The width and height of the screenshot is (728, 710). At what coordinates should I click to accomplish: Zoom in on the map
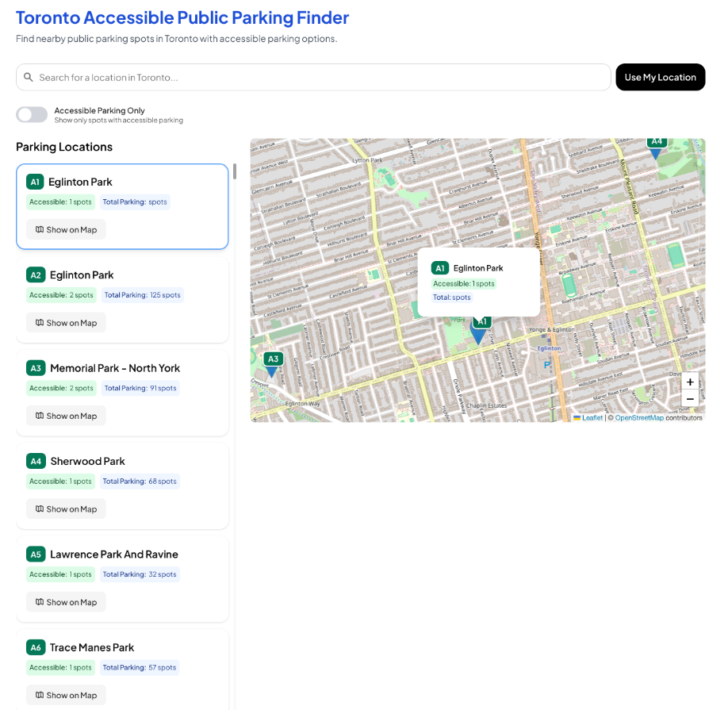click(x=690, y=382)
